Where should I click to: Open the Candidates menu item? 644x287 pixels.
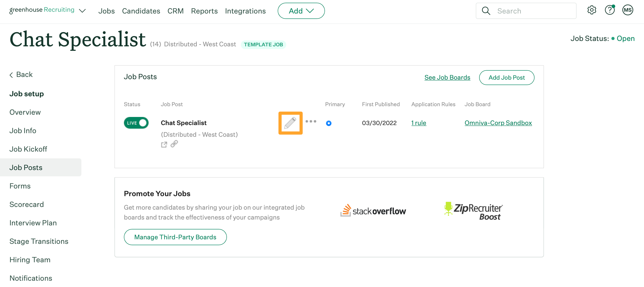click(141, 11)
